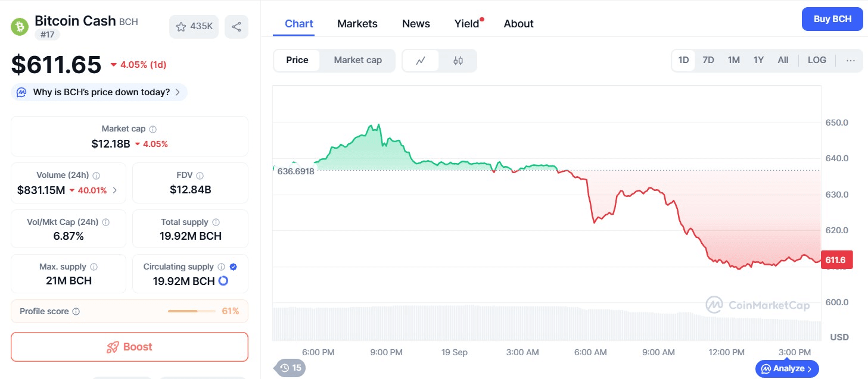Click the Profile score progress bar
Image resolution: width=868 pixels, height=379 pixels.
(x=191, y=311)
